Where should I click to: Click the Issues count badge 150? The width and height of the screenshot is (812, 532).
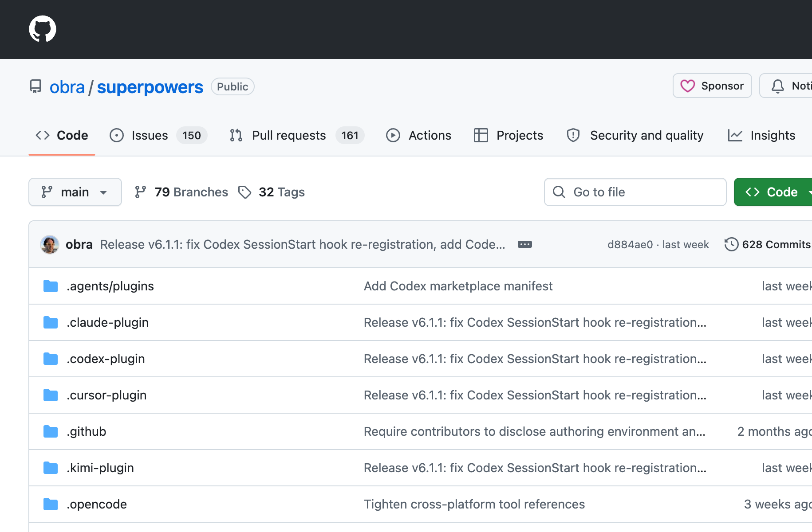click(x=192, y=135)
